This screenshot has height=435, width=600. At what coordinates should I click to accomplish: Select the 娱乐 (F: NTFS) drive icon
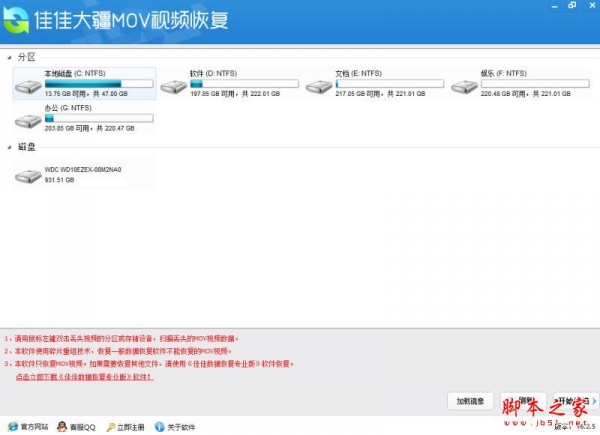pos(464,87)
